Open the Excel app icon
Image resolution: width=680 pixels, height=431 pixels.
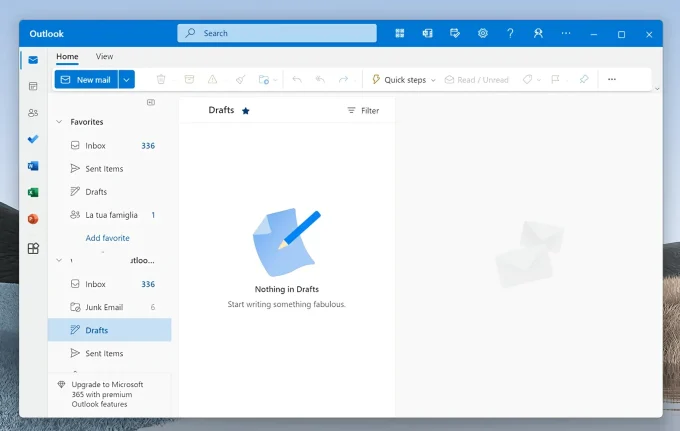click(33, 193)
